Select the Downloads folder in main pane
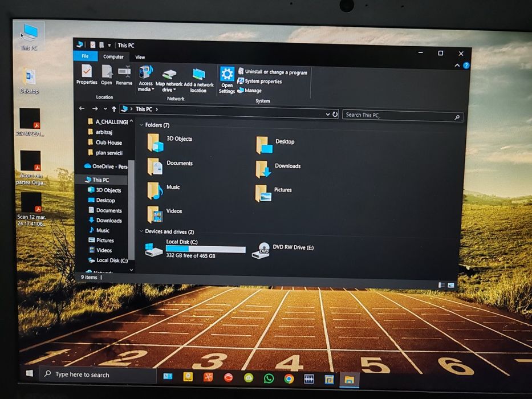 [x=278, y=169]
